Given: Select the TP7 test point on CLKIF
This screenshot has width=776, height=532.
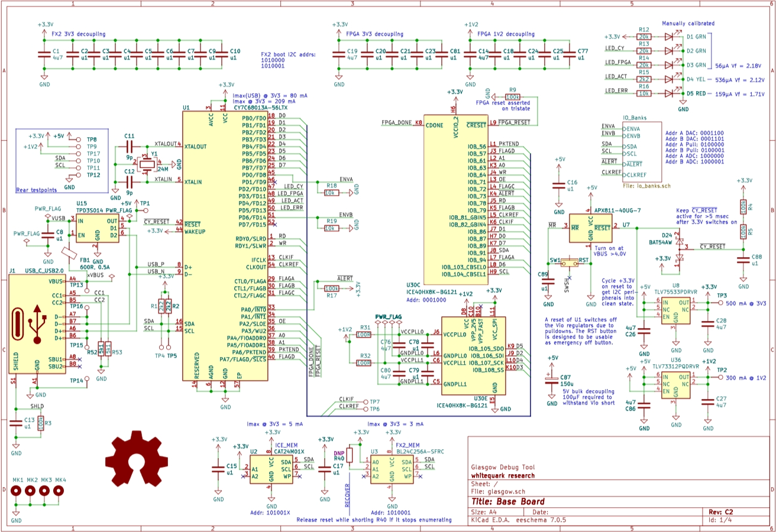Looking at the screenshot, I should (367, 401).
